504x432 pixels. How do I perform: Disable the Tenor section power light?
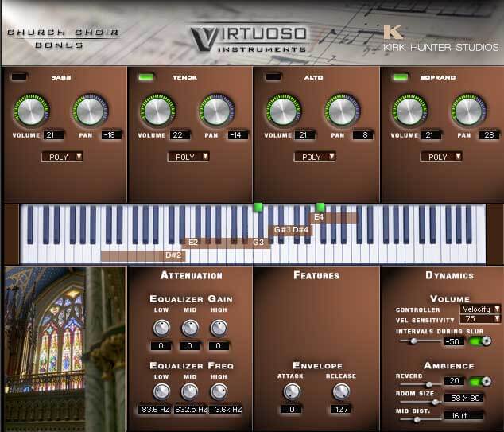146,77
